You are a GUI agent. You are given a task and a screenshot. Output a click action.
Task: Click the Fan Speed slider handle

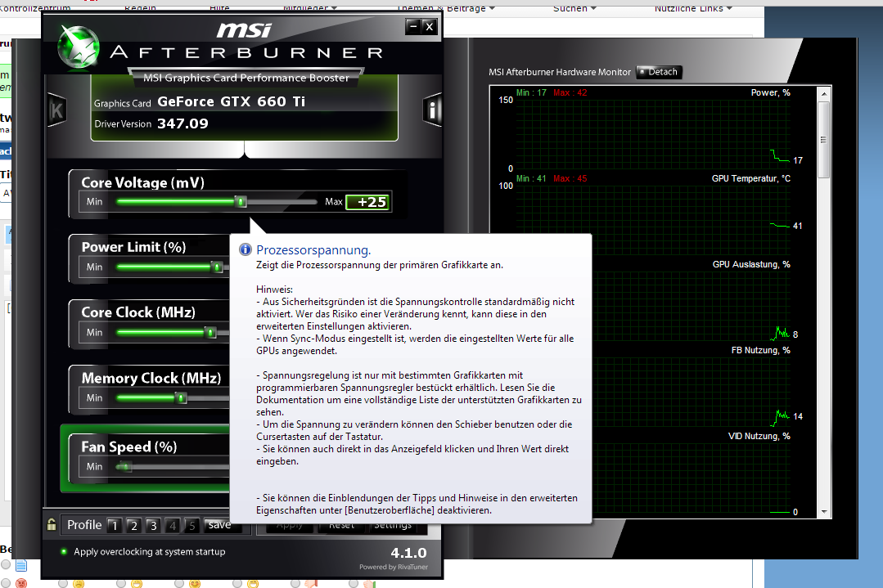point(124,466)
